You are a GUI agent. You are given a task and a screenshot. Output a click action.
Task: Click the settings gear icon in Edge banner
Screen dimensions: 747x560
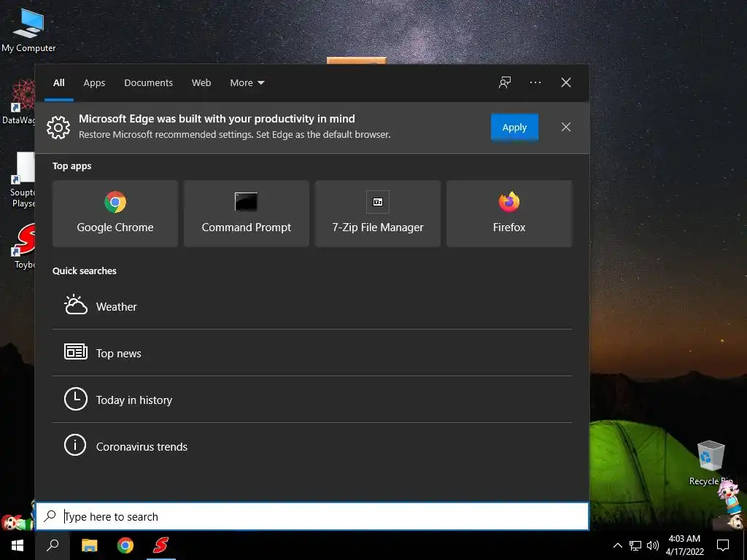click(x=58, y=127)
